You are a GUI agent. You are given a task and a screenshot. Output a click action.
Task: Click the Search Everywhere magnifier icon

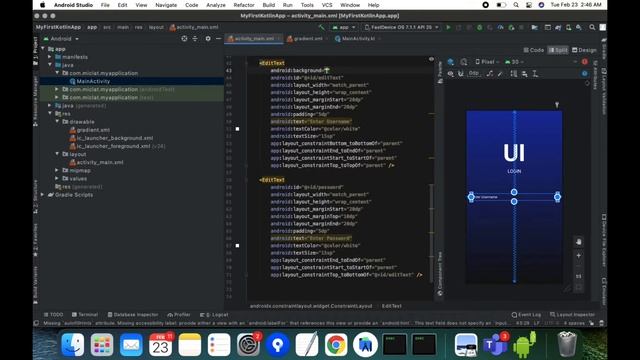pos(592,27)
